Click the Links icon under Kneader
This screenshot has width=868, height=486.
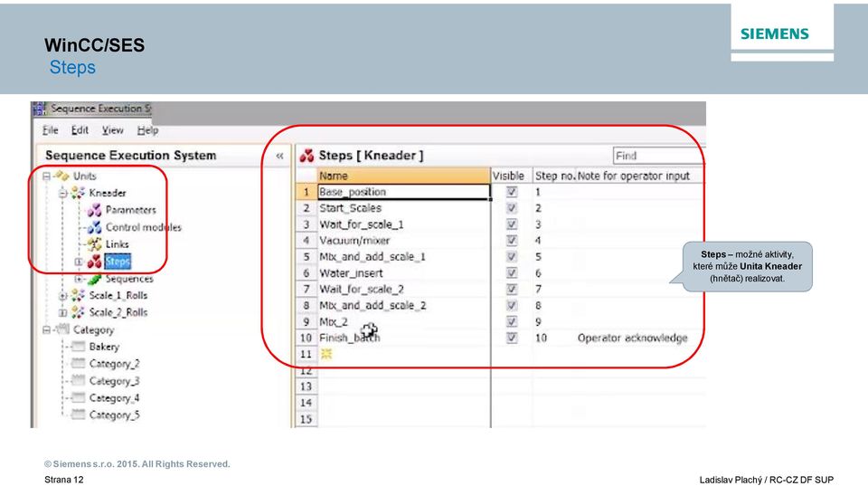pyautogui.click(x=95, y=243)
